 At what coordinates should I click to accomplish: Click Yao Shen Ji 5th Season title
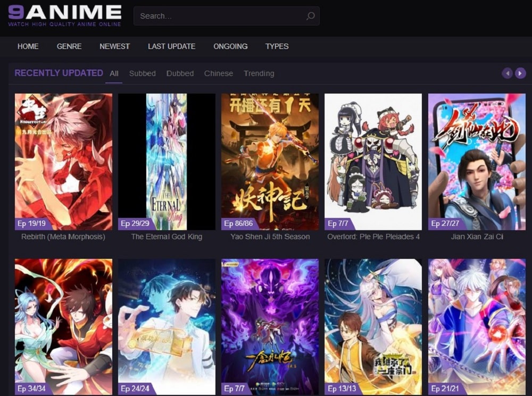[x=270, y=237]
